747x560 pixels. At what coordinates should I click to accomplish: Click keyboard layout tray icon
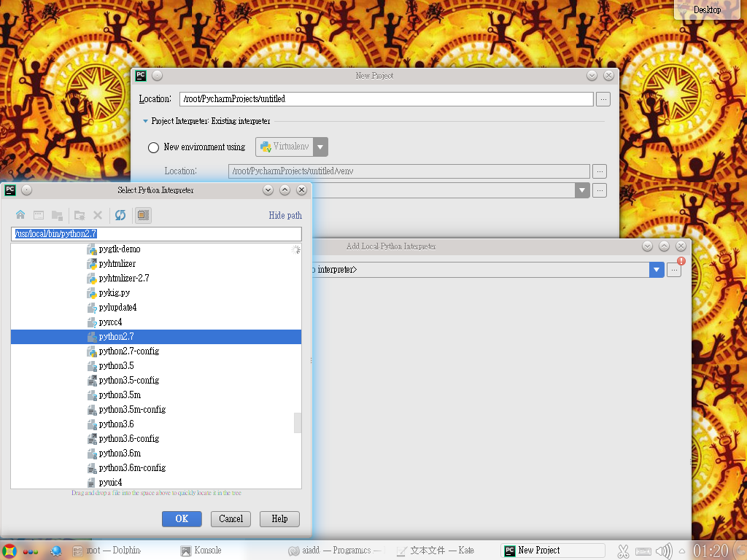[643, 551]
